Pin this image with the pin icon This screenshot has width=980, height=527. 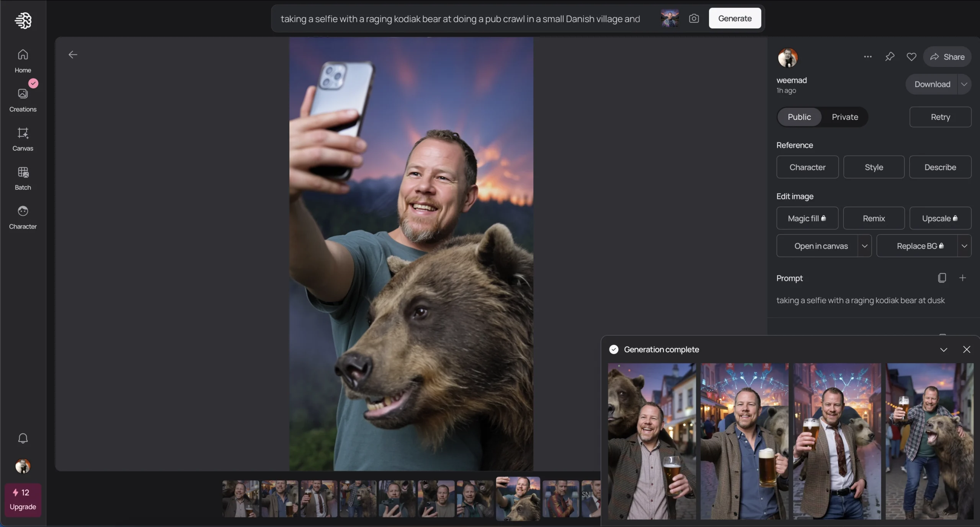pos(890,57)
